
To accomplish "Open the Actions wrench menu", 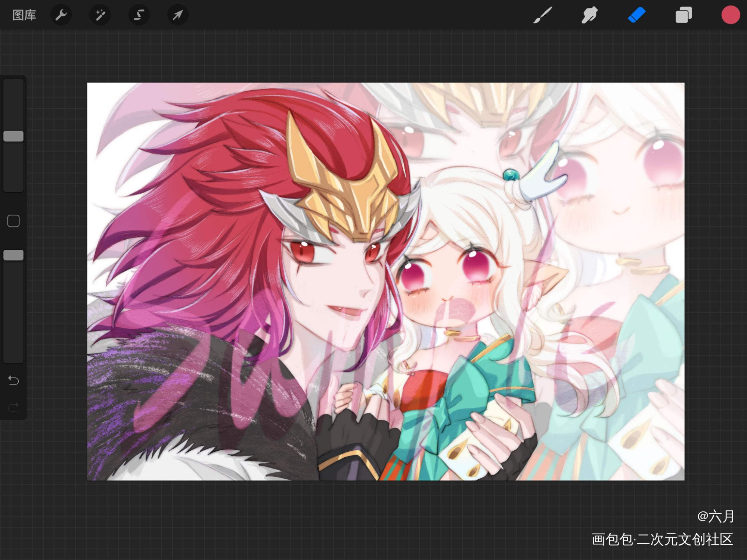I will pyautogui.click(x=61, y=15).
